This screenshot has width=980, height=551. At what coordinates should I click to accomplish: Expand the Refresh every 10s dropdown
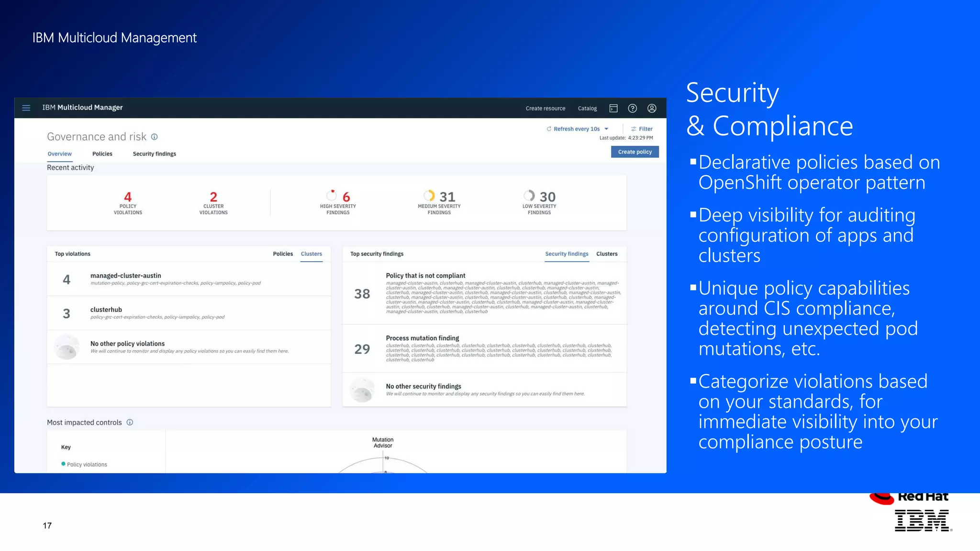606,129
